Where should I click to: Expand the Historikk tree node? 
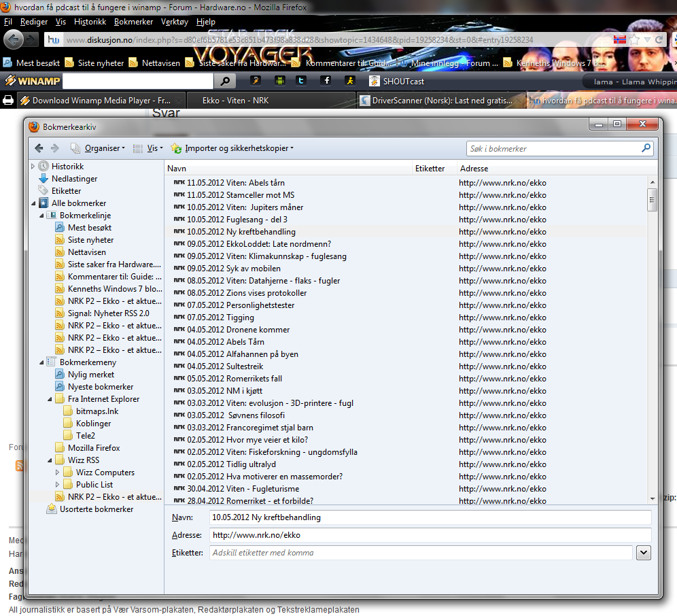[x=33, y=167]
